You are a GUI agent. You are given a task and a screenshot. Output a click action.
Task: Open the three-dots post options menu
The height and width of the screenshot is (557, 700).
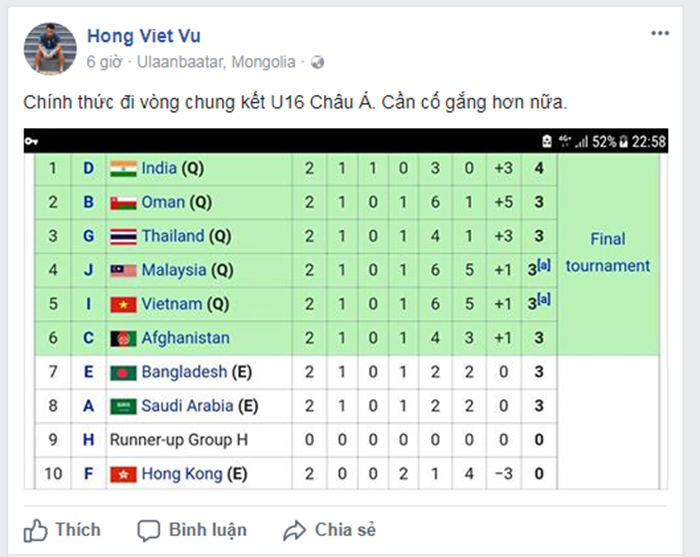tap(660, 34)
